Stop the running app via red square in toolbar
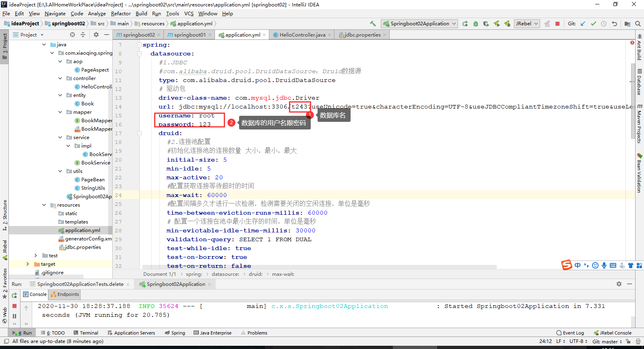The height and width of the screenshot is (349, 644). coord(557,24)
